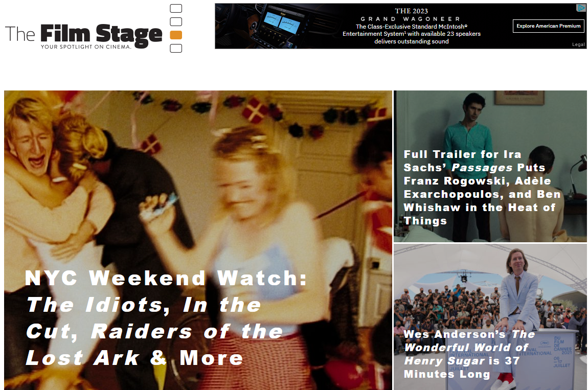Screen dimensions: 588x390
Task: Click the bottom empty square beside the logo
Action: pyautogui.click(x=176, y=49)
